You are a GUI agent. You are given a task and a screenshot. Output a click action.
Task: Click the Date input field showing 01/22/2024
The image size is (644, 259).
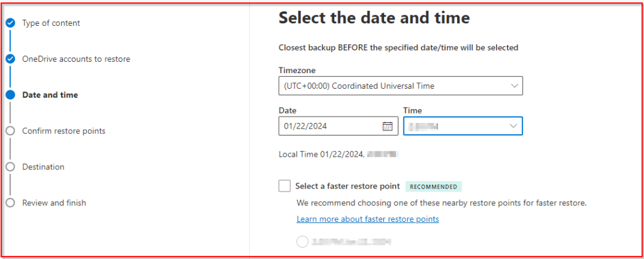327,126
